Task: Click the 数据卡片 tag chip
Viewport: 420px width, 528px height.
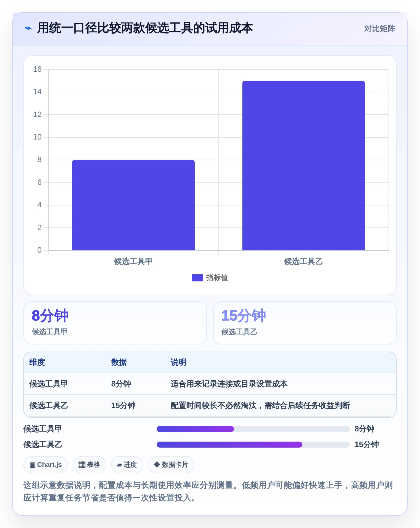Action: [171, 465]
